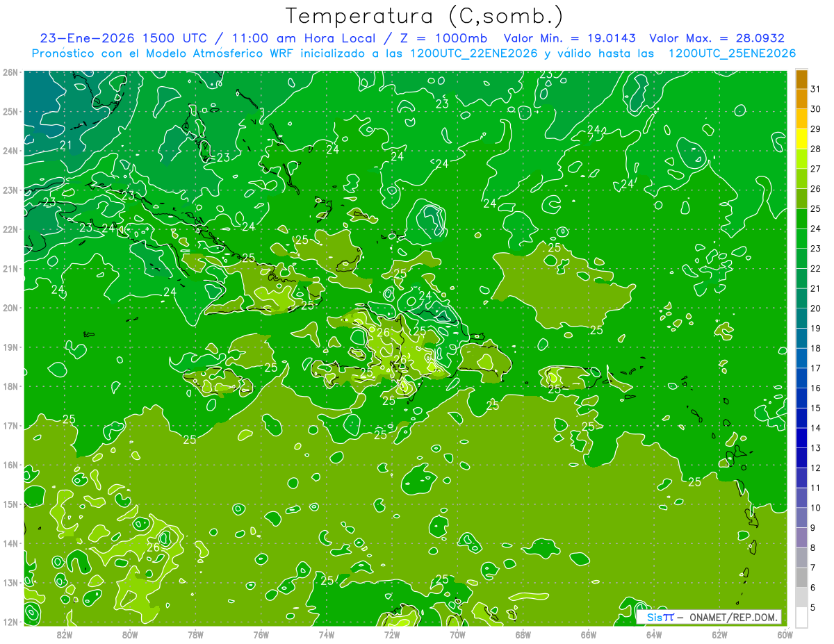Click legend scale label 30
834x644 pixels.
(x=815, y=109)
